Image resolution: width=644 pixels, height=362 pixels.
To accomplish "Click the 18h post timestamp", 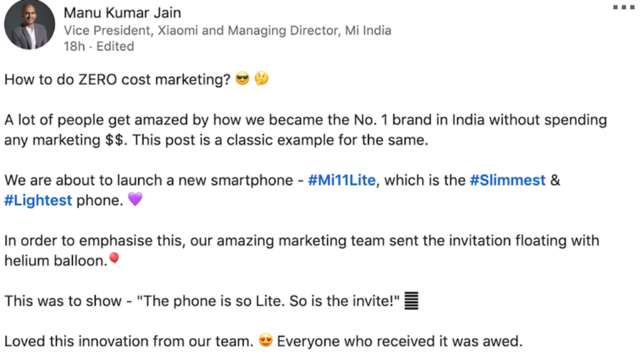I will point(73,46).
